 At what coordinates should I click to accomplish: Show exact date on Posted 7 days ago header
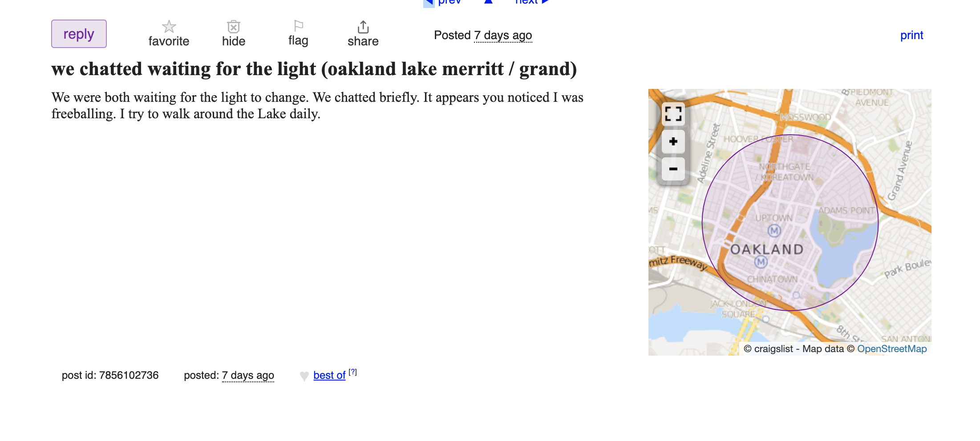click(x=503, y=35)
